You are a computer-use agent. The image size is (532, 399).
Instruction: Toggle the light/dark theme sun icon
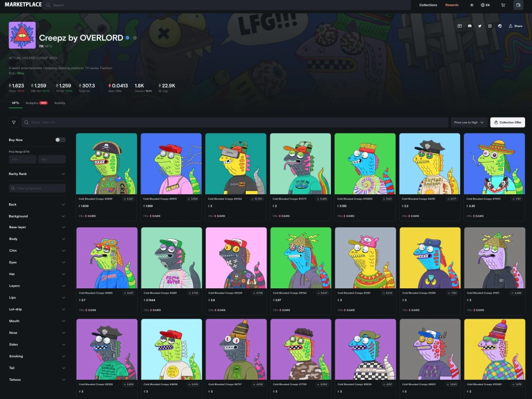(x=471, y=5)
